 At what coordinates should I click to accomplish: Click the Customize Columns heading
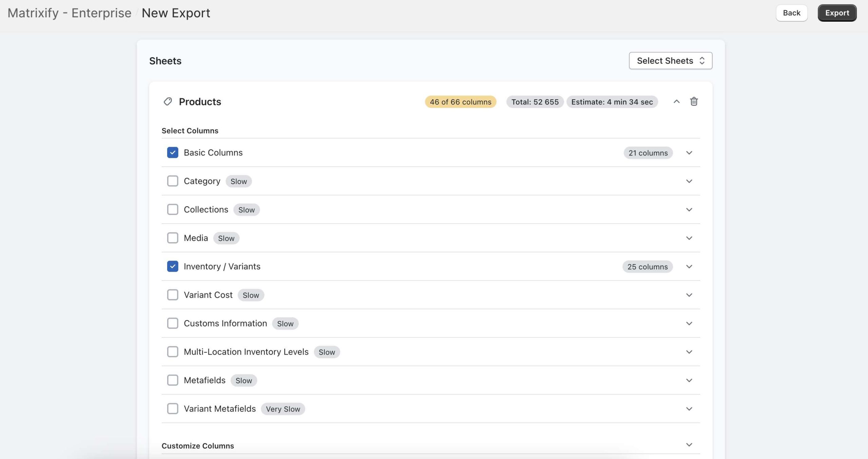click(x=198, y=445)
